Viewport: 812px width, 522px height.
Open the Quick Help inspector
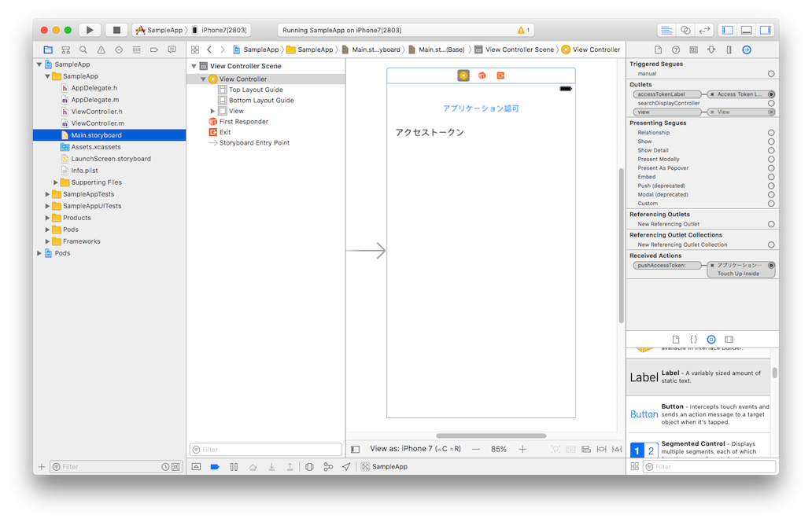tap(676, 50)
